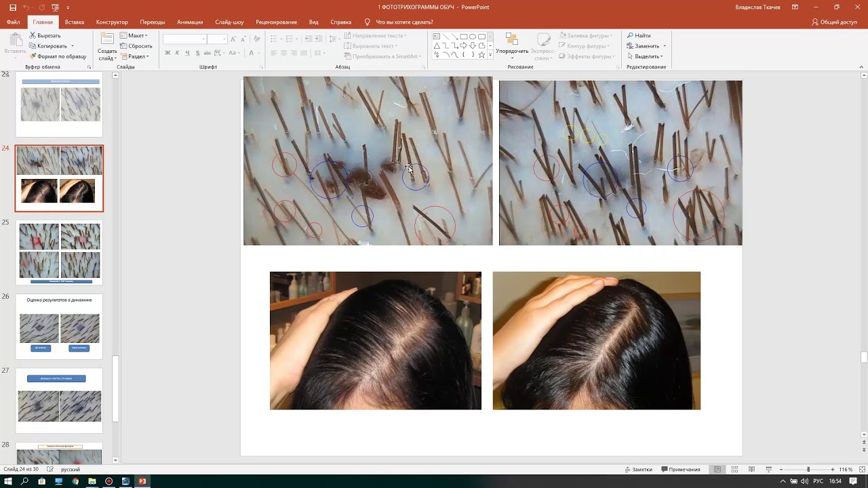Screen dimensions: 868x488
Task: Open the Рецензирование tab
Action: (x=276, y=22)
